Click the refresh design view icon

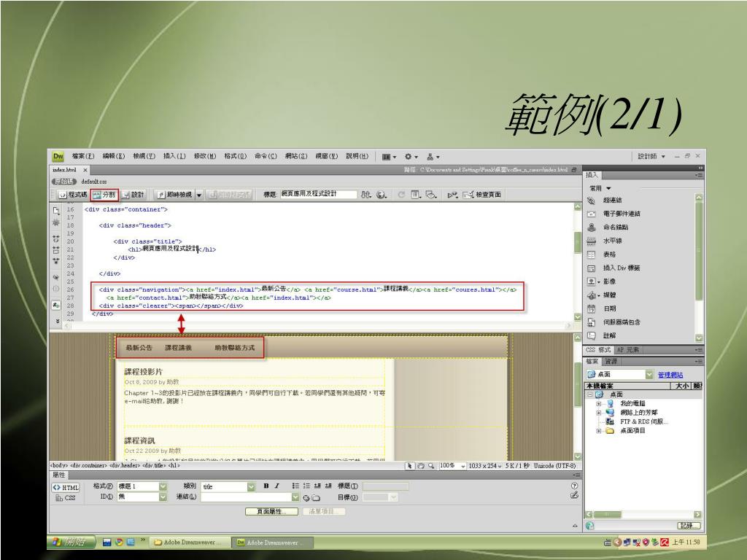pyautogui.click(x=401, y=195)
